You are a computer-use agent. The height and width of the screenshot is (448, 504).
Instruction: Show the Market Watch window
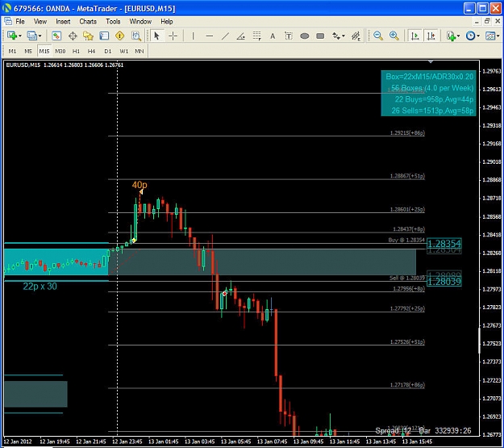[x=56, y=36]
